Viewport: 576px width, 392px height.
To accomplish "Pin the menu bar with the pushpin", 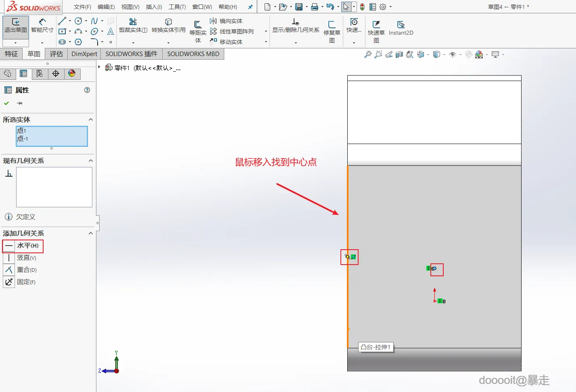I will point(250,7).
